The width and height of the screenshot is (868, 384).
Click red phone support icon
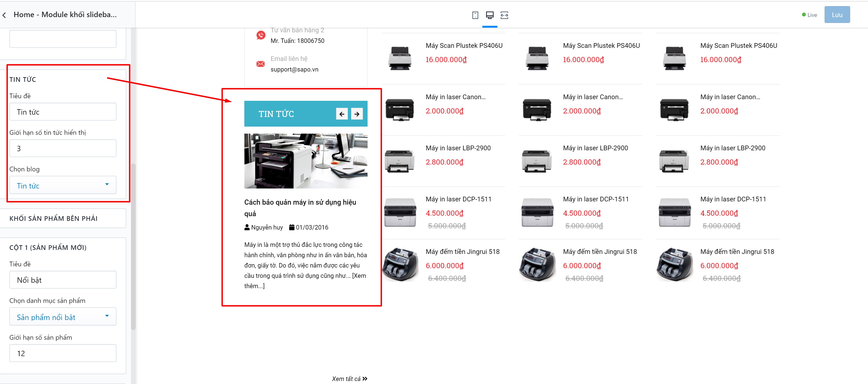(261, 35)
